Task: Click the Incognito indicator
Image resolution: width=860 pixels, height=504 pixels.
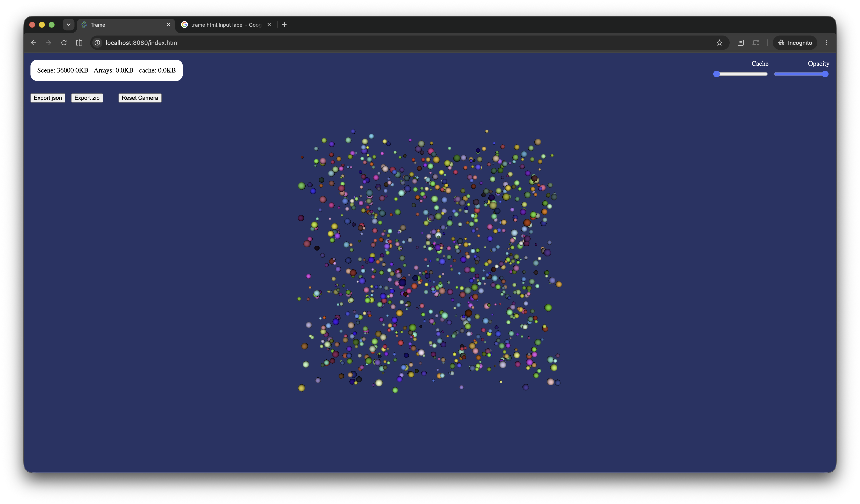Action: tap(795, 43)
